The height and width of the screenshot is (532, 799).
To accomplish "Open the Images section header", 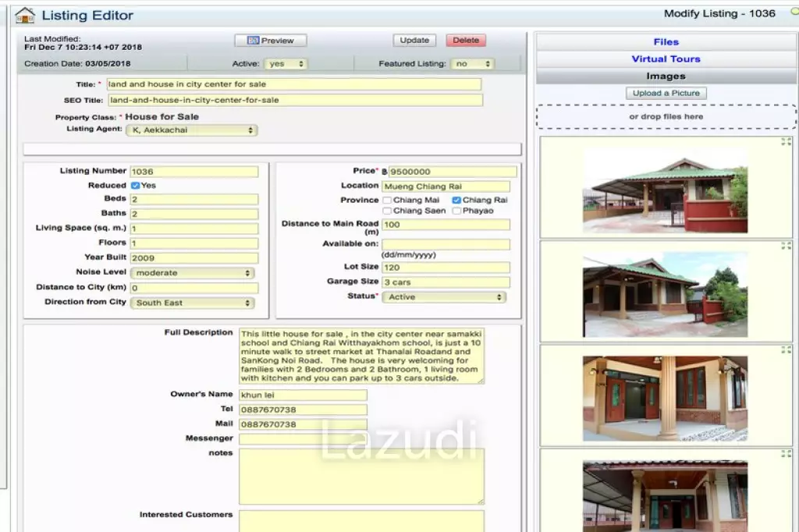I will [x=666, y=76].
